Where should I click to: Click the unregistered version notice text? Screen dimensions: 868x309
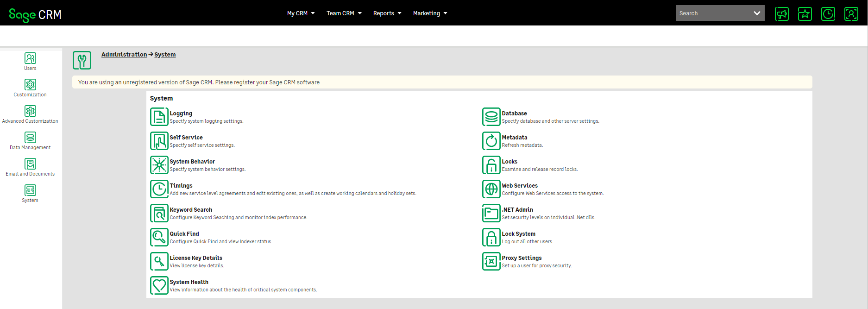199,82
